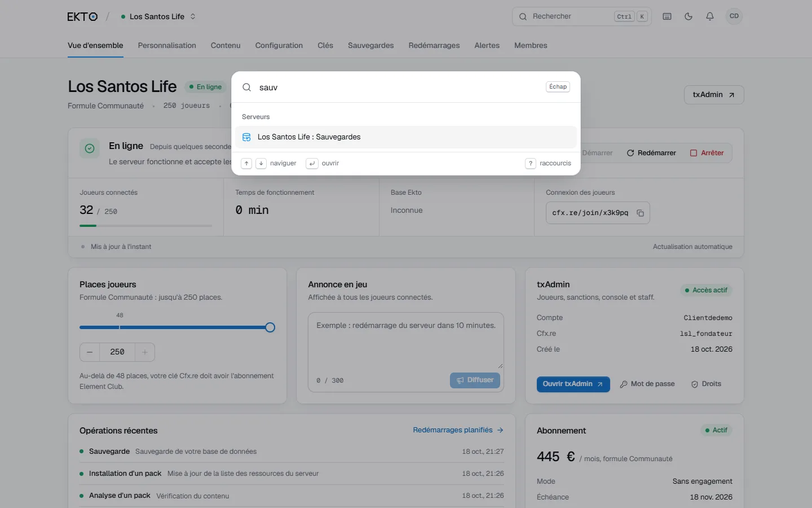812x508 pixels.
Task: Click the Rechercher search box in header
Action: (581, 16)
